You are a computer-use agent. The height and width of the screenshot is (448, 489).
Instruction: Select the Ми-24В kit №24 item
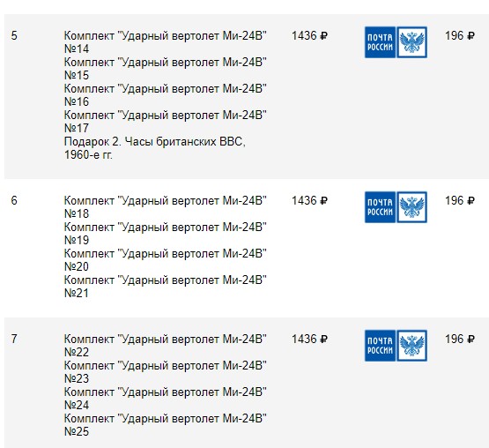point(166,399)
